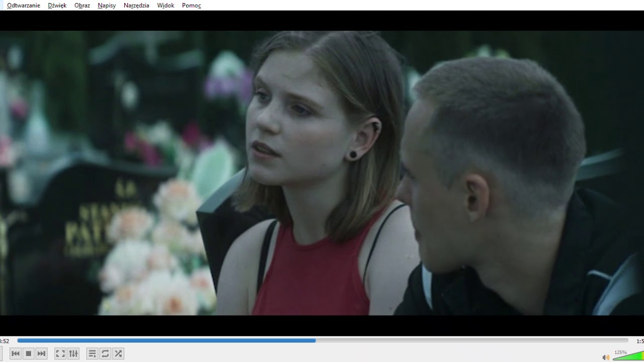The width and height of the screenshot is (644, 362).
Task: Adjust the volume slider at 125%
Action: 628,355
